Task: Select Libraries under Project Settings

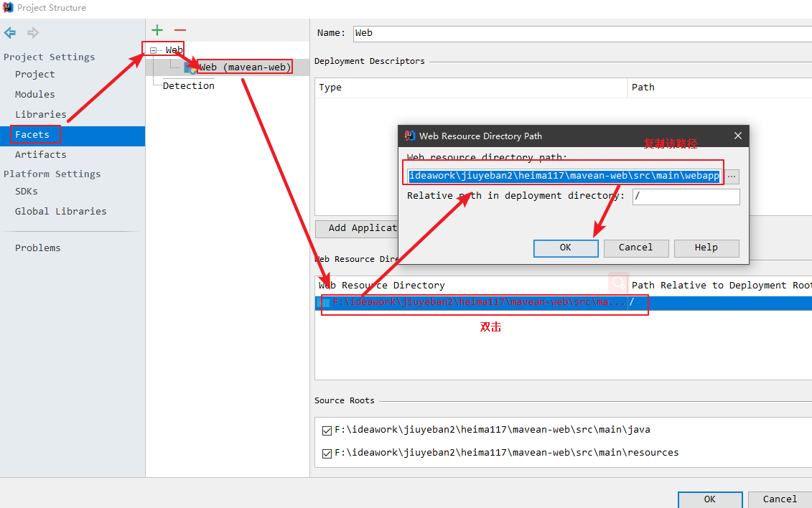Action: (x=40, y=115)
